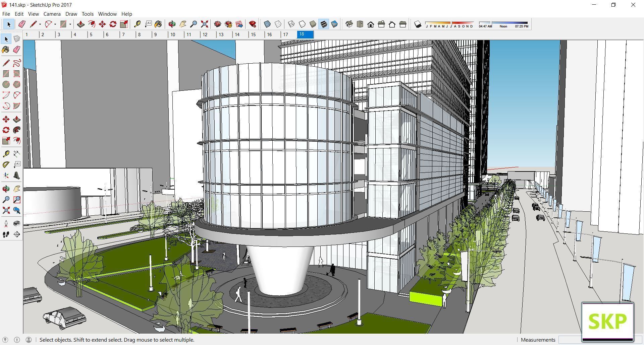Switch to Isometric view
644x345 pixels.
coord(349,24)
